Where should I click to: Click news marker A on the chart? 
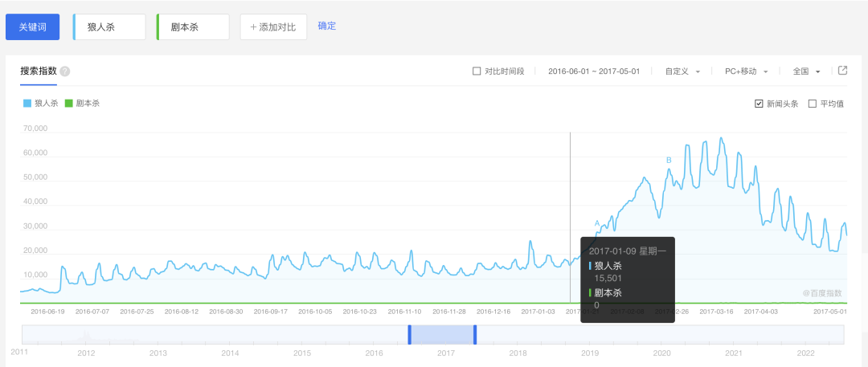[597, 222]
